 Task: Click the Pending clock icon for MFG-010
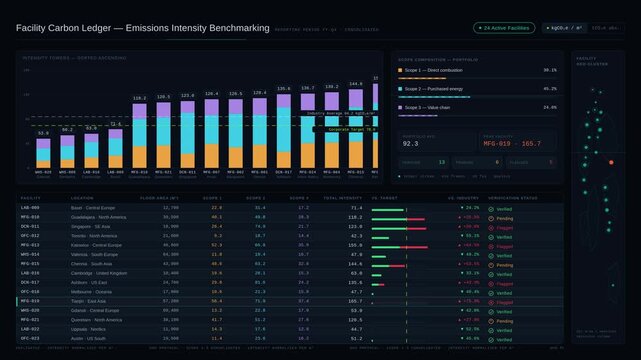click(491, 219)
